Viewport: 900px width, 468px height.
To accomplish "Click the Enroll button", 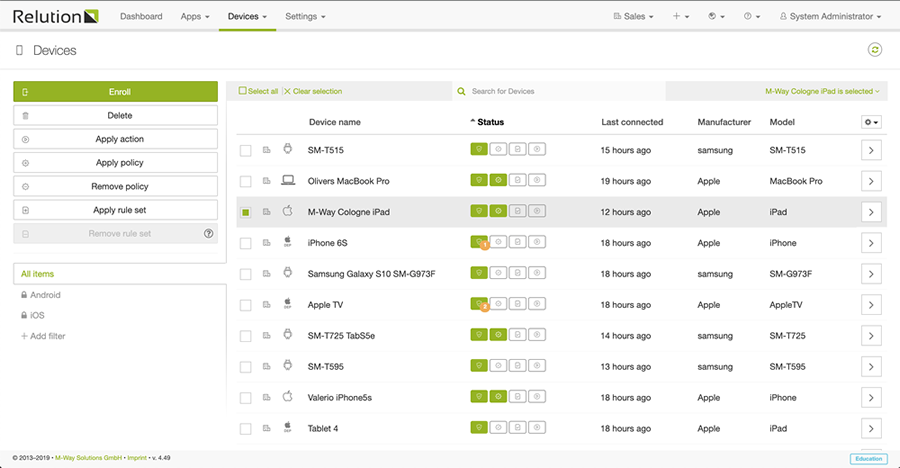I will (x=115, y=91).
